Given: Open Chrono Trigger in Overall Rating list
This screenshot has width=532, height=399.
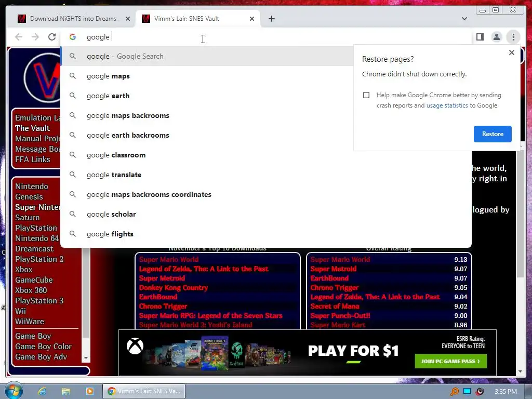Looking at the screenshot, I should (x=334, y=288).
